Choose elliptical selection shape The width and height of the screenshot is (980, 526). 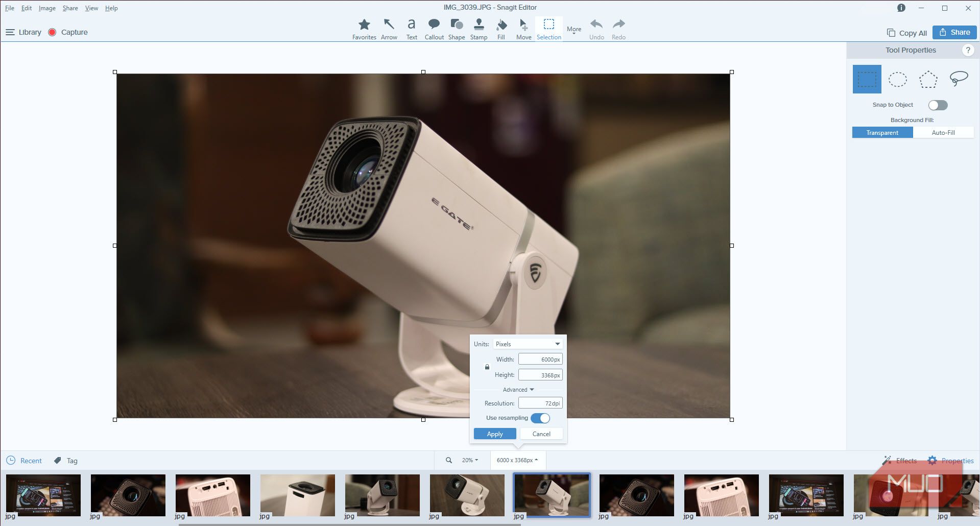(897, 79)
